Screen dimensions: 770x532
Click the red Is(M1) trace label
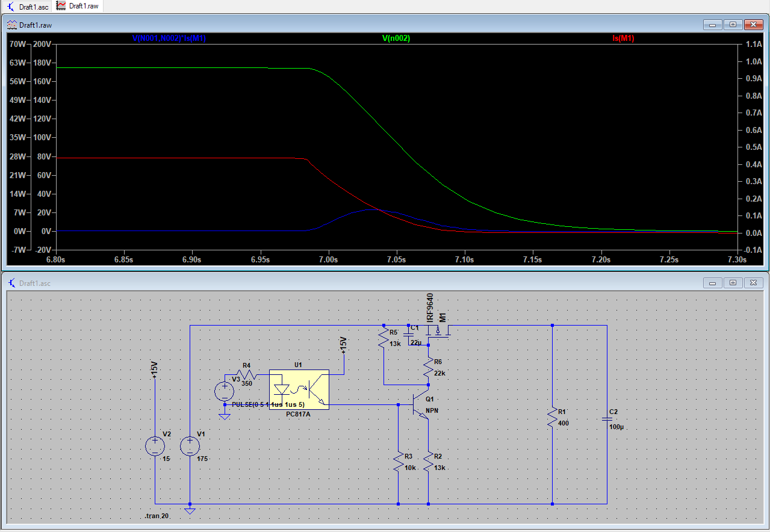(623, 38)
